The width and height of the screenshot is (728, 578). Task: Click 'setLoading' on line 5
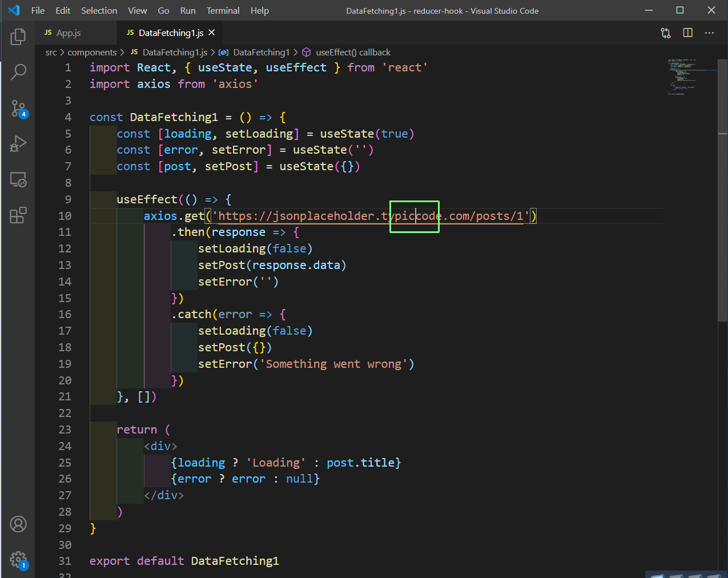click(259, 134)
